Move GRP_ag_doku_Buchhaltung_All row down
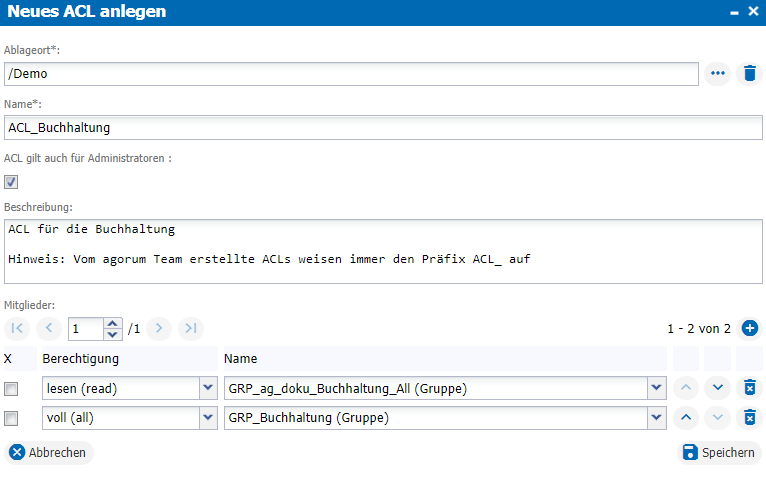Image resolution: width=766 pixels, height=481 pixels. pos(717,388)
